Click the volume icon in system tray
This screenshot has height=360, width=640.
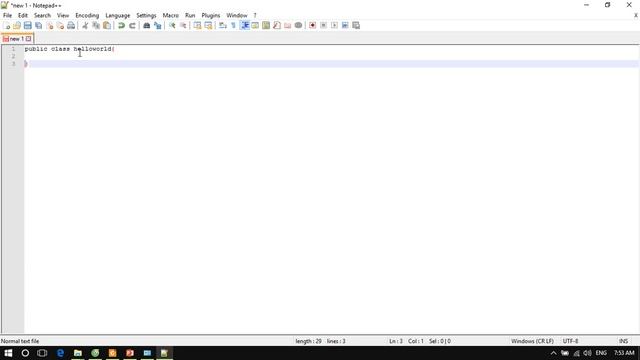tap(587, 353)
